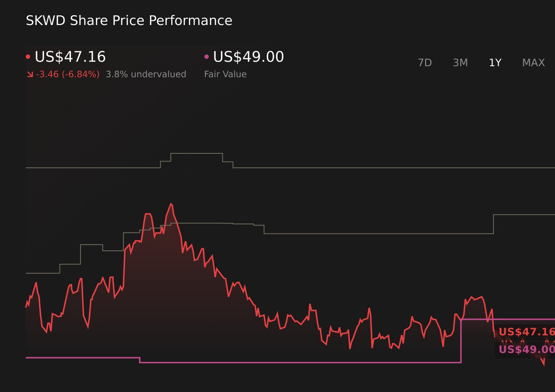Click the SKWD Share Price Performance title
The height and width of the screenshot is (392, 555).
pos(129,20)
